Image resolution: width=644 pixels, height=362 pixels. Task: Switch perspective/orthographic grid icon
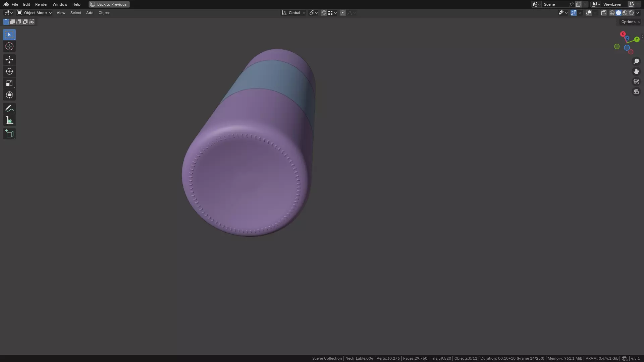pos(636,92)
